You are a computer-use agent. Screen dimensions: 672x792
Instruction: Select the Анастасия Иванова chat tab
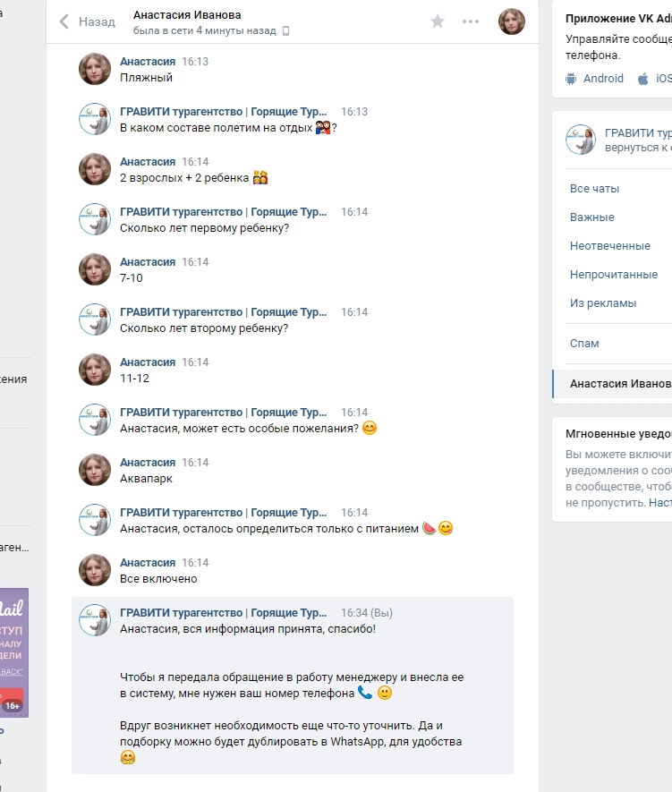tap(612, 384)
